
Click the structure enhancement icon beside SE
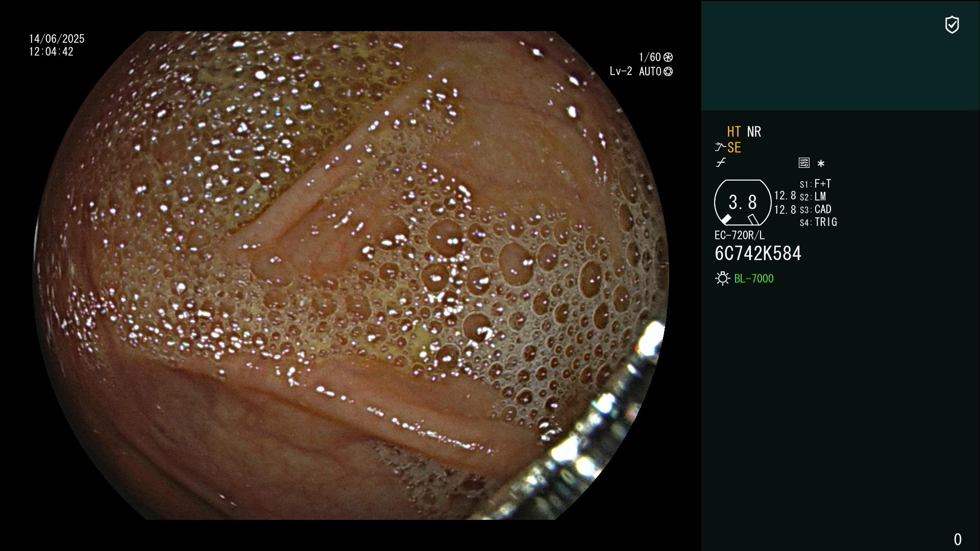[x=720, y=147]
